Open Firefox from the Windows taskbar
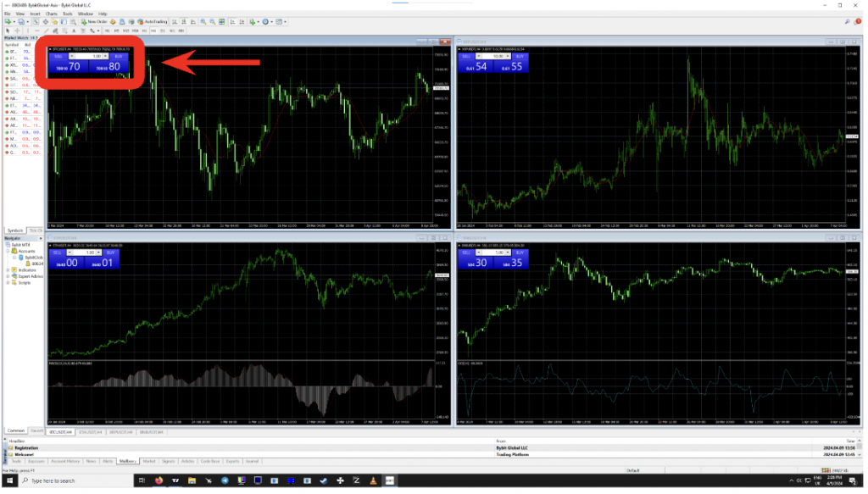The image size is (868, 494). coord(159,480)
